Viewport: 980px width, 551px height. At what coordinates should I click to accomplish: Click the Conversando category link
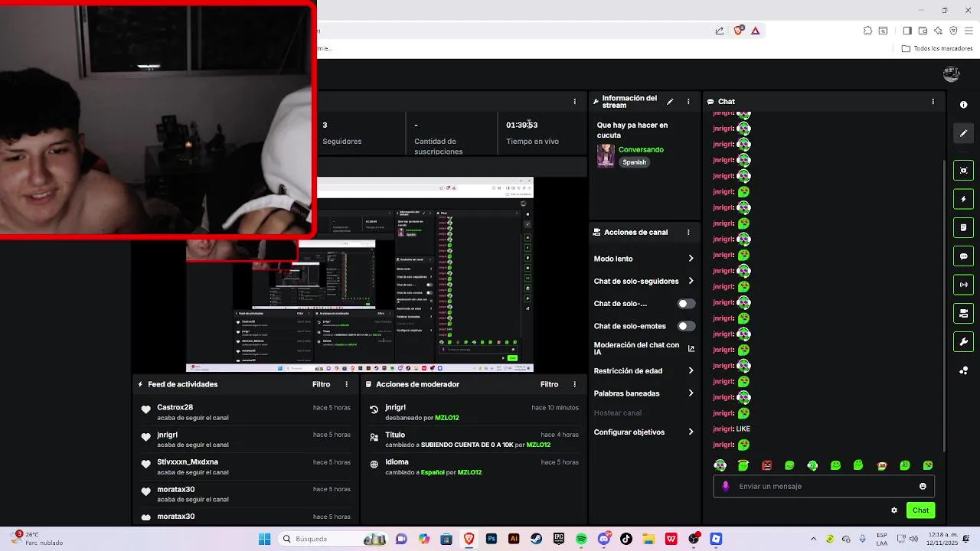click(641, 149)
